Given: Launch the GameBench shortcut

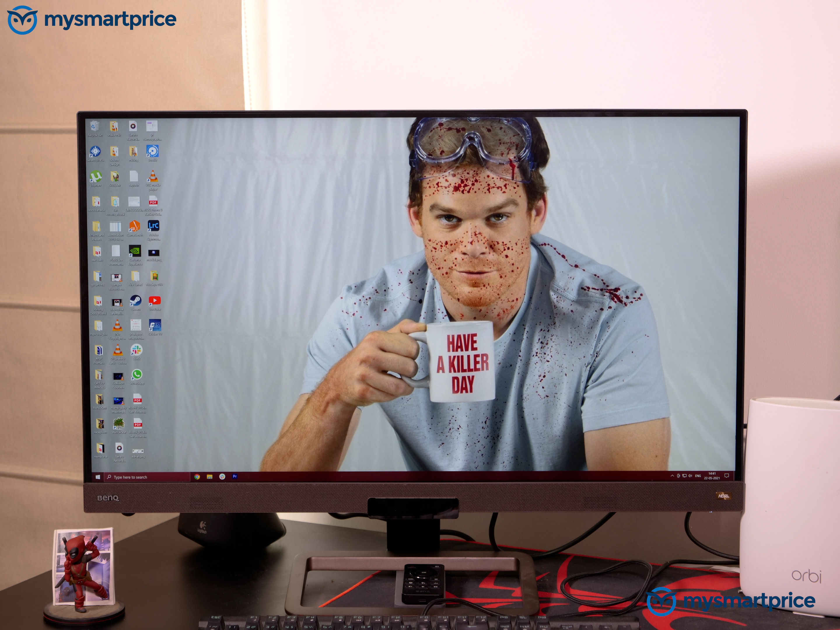Looking at the screenshot, I should coord(134,229).
